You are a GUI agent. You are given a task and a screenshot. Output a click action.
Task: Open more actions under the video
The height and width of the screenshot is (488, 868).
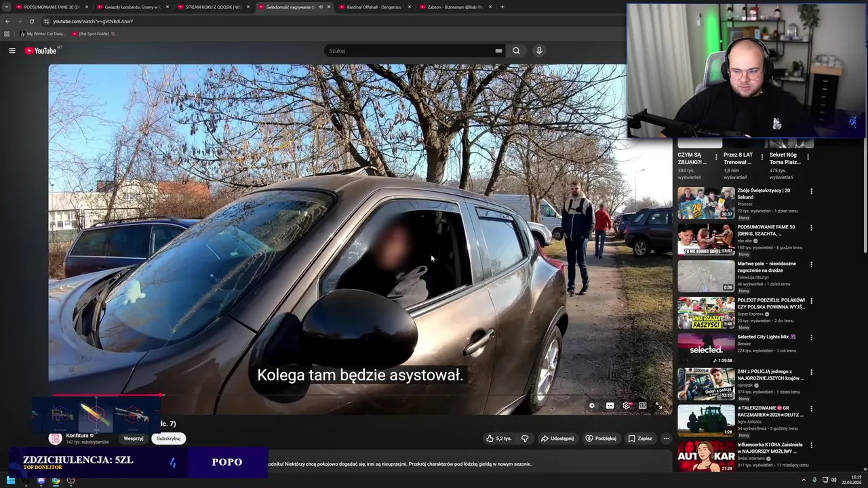(x=666, y=439)
